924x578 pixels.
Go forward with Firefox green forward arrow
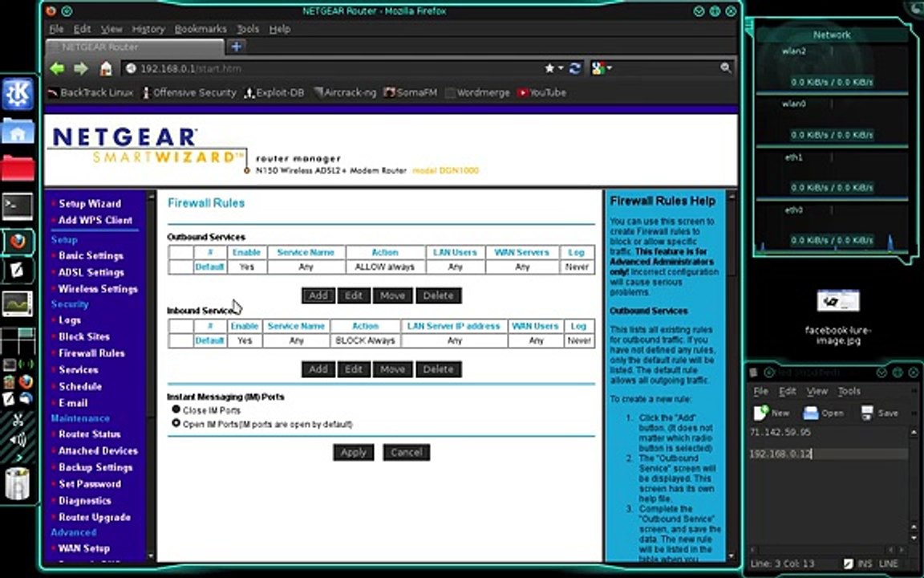point(81,68)
